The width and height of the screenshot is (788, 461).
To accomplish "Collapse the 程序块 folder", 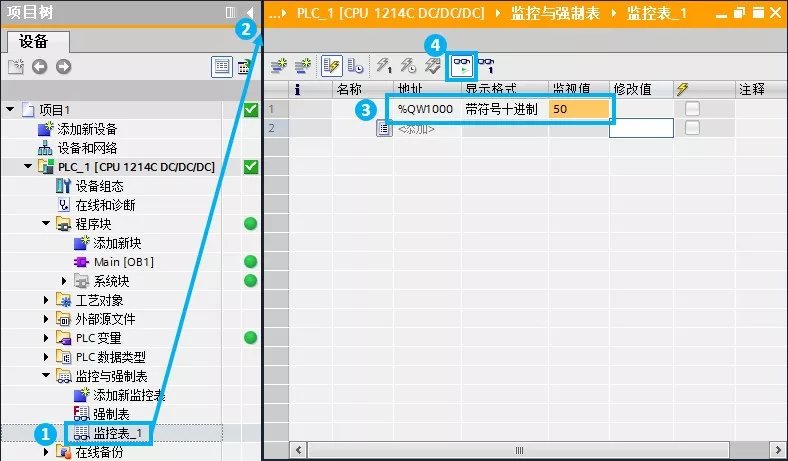I will pyautogui.click(x=46, y=224).
